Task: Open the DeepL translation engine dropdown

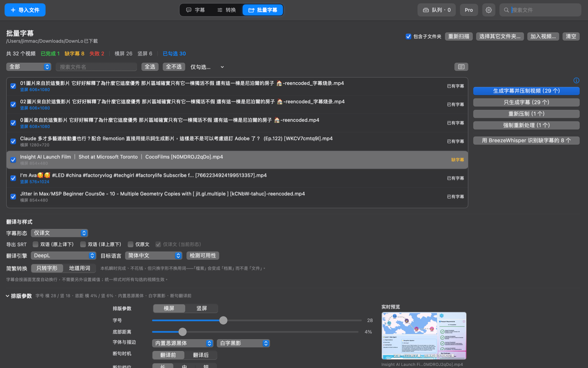Action: point(64,256)
